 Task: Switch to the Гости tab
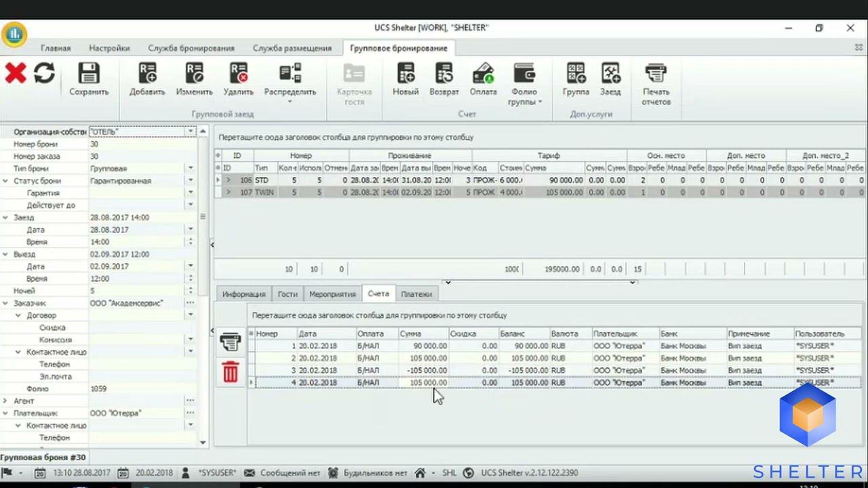tap(288, 294)
